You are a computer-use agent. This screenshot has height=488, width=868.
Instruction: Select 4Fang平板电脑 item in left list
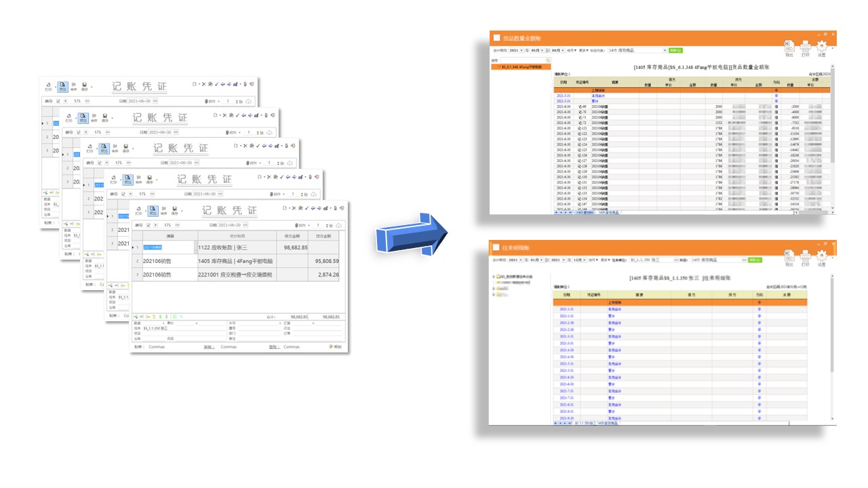522,67
